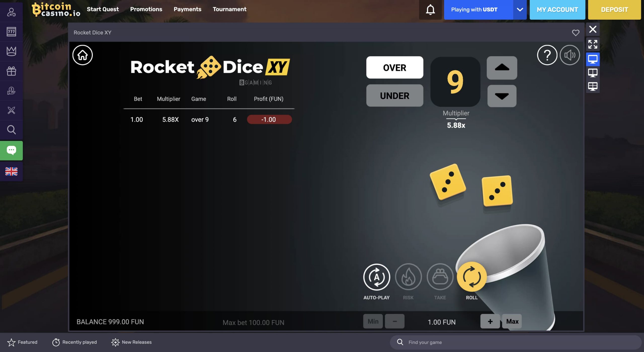Image resolution: width=644 pixels, height=352 pixels.
Task: Toggle the favorite heart icon
Action: [575, 32]
